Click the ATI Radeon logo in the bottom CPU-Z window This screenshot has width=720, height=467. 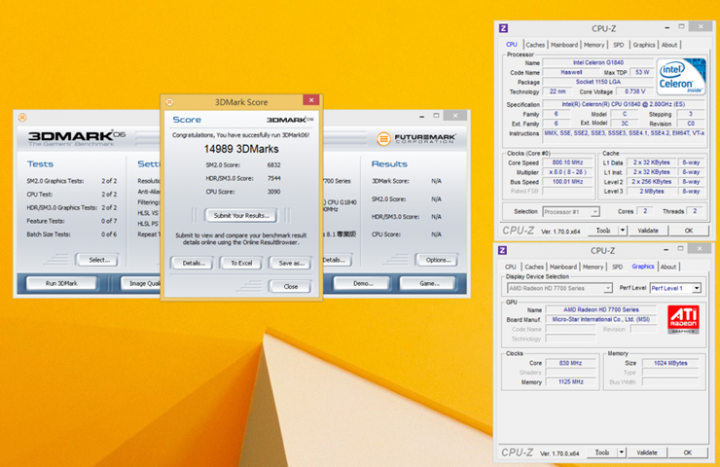(683, 319)
